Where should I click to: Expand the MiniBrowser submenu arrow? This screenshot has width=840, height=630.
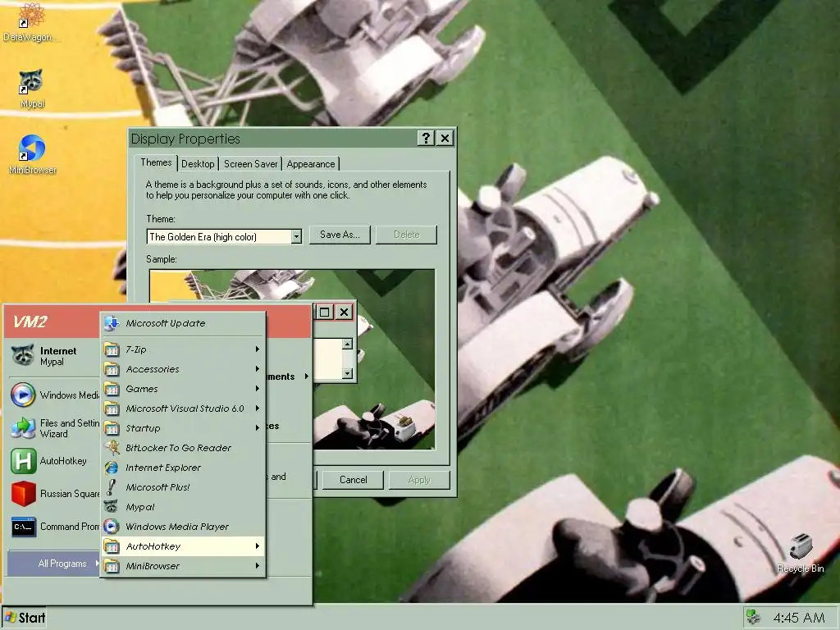[x=257, y=566]
